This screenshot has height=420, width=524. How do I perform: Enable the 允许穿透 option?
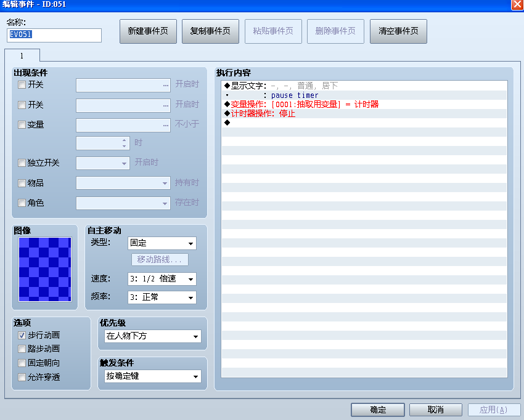click(x=22, y=378)
